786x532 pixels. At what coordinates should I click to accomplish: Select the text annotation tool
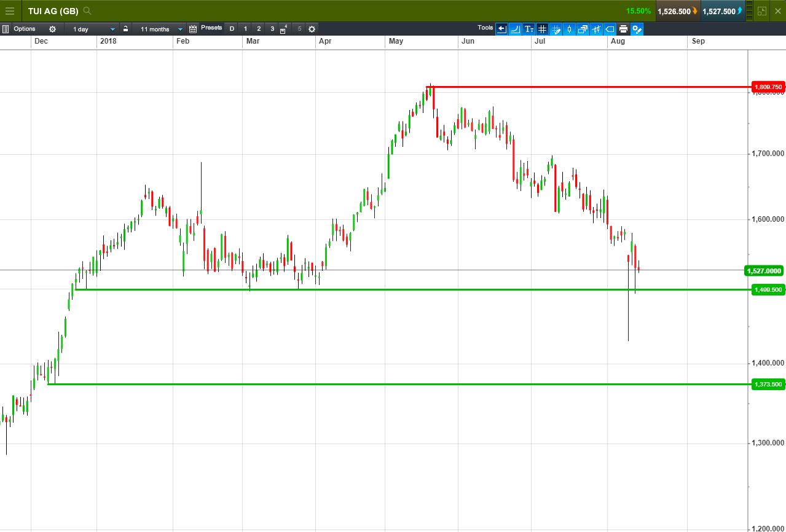click(x=529, y=29)
